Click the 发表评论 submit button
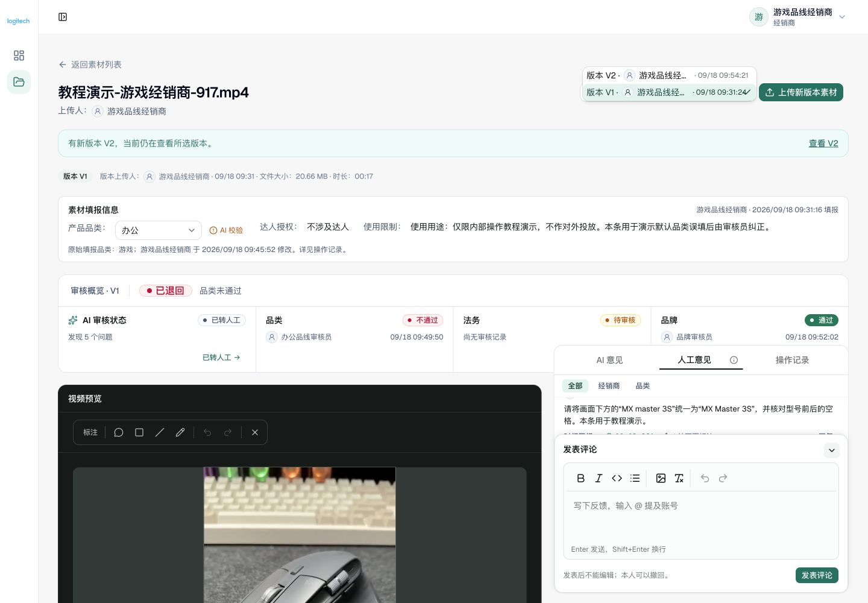The width and height of the screenshot is (868, 603). 817,575
